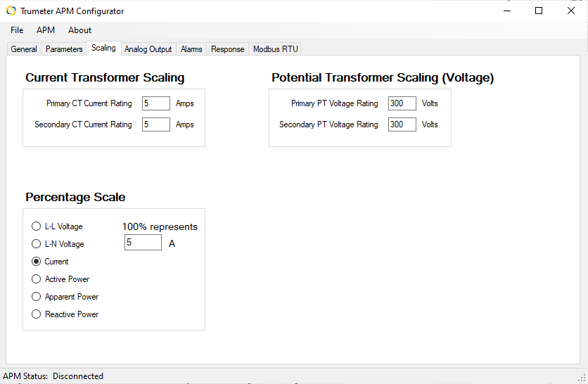Switch to the Parameters tab
The width and height of the screenshot is (588, 384).
64,49
